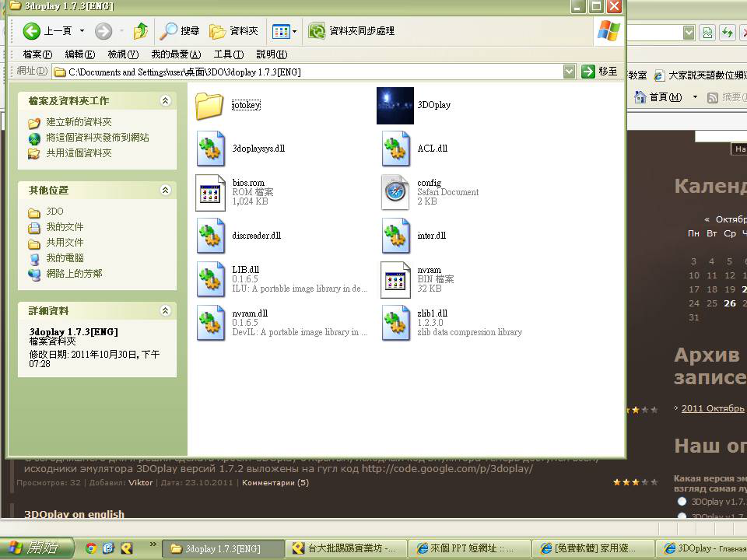Open the Back button history dropdown arrow

(82, 31)
